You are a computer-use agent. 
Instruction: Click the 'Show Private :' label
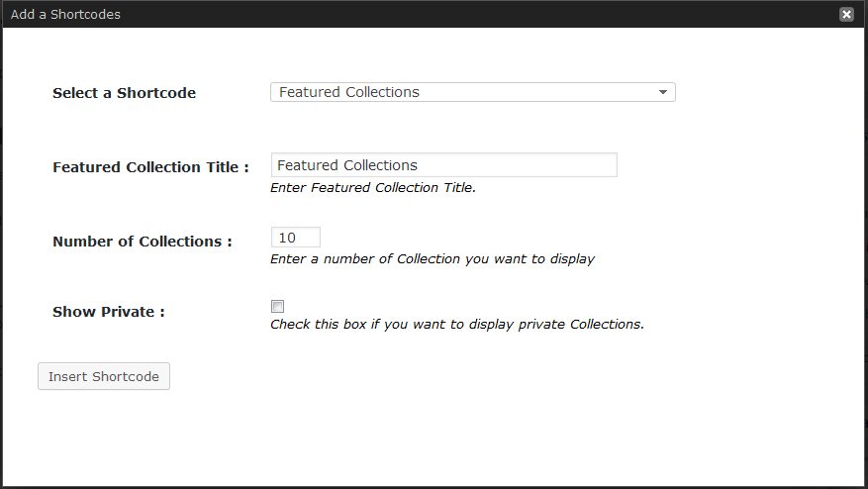108,312
